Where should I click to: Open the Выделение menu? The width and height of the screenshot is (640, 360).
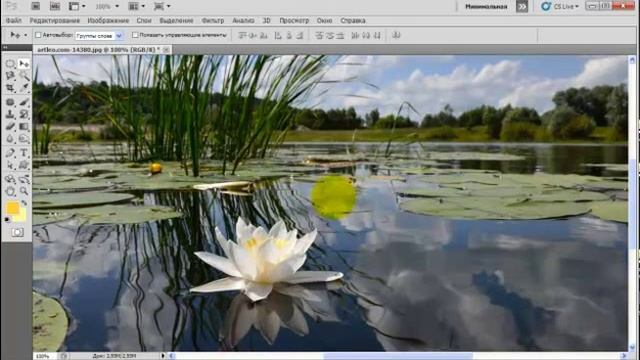pos(176,20)
